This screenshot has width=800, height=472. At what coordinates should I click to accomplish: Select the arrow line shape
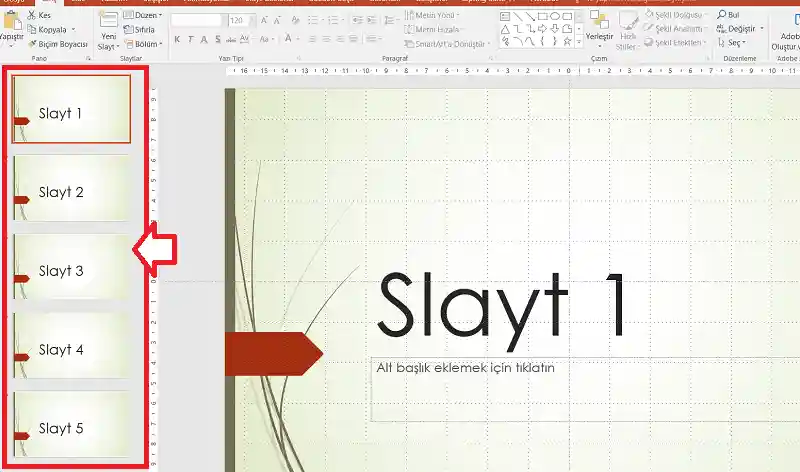point(530,16)
